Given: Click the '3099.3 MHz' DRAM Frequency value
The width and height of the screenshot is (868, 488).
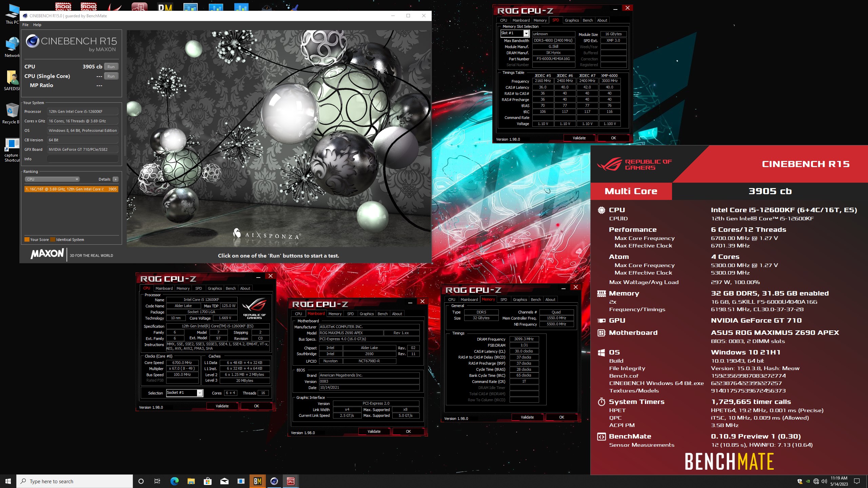Looking at the screenshot, I should (x=524, y=339).
